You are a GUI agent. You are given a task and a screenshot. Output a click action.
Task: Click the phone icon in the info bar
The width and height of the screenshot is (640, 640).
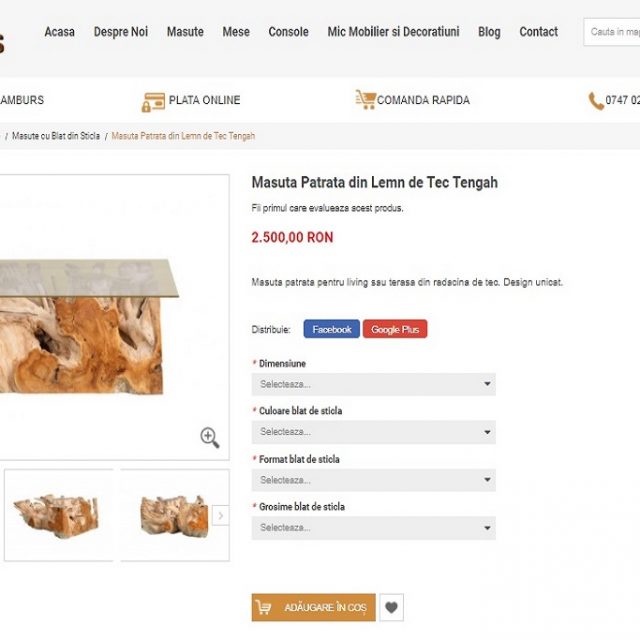coord(596,101)
